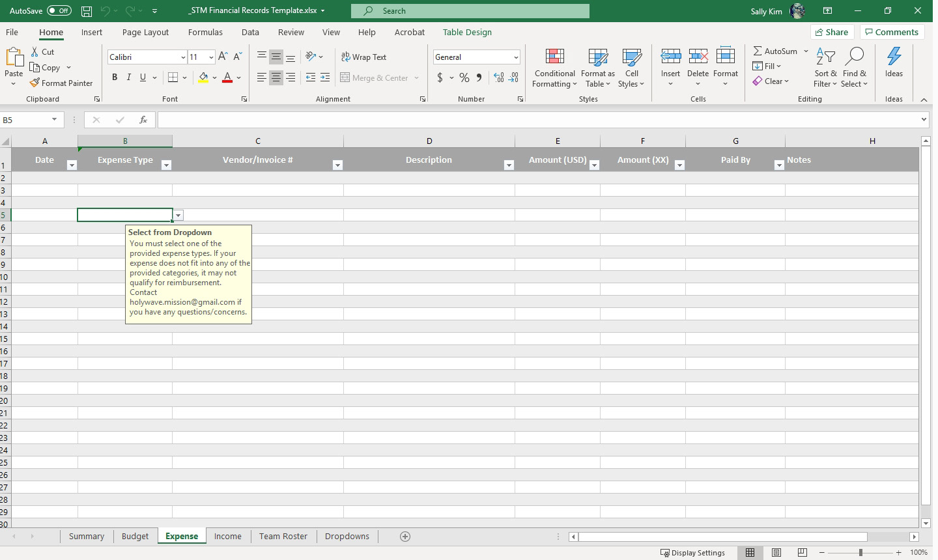Screen dimensions: 938x560
Task: Click the formula bar input
Action: point(538,120)
